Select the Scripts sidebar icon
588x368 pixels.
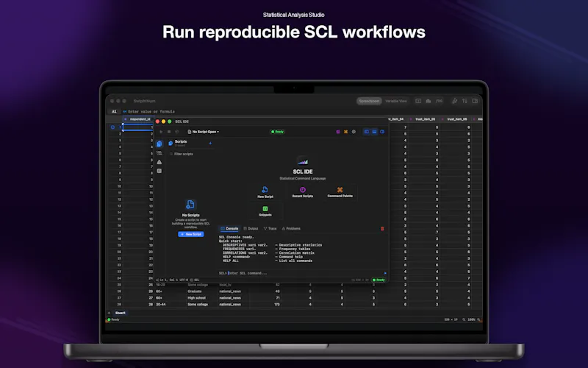(x=159, y=144)
